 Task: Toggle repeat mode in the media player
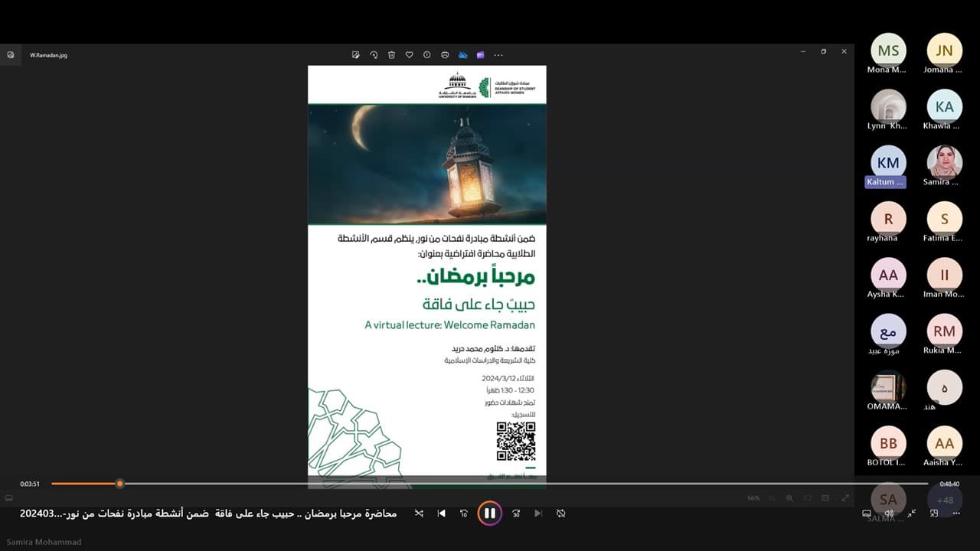(x=561, y=514)
